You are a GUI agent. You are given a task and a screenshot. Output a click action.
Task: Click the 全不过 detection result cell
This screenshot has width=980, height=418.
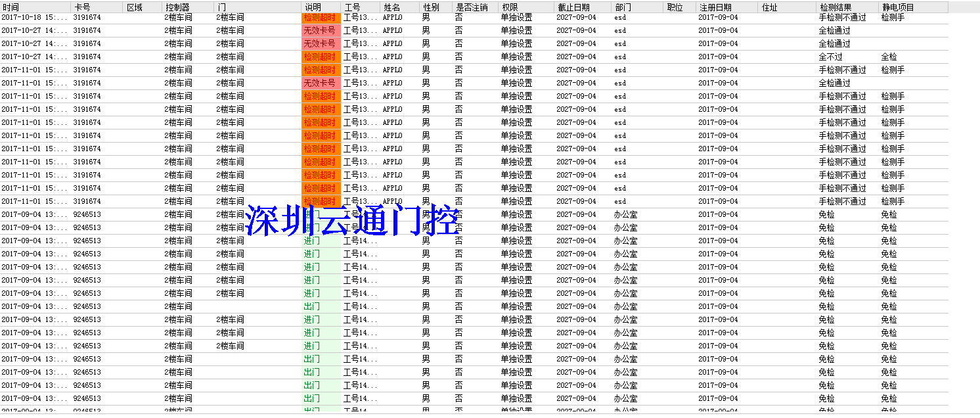[x=830, y=57]
